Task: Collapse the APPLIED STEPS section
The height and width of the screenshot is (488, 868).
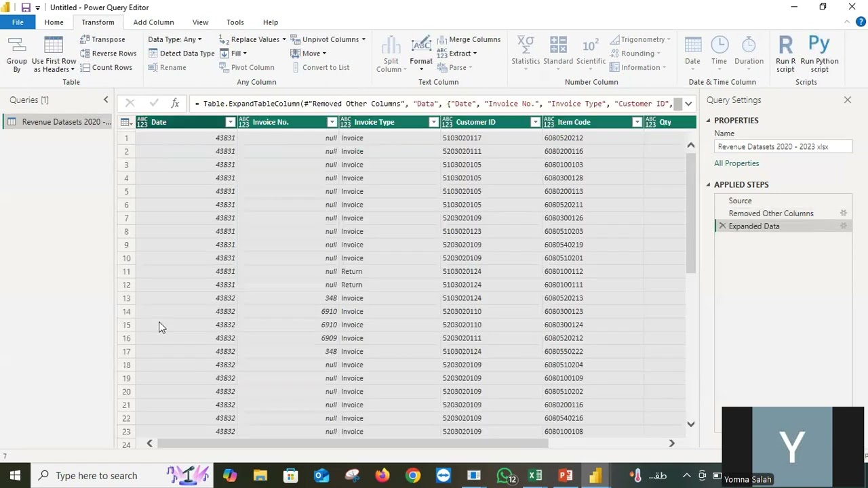Action: click(708, 184)
